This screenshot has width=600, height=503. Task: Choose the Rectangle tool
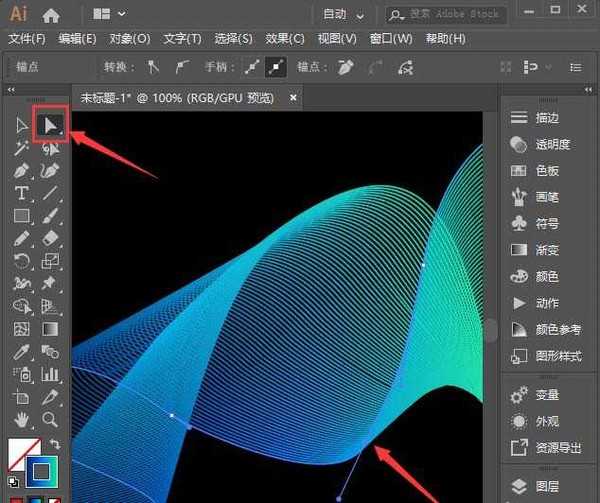click(x=21, y=216)
